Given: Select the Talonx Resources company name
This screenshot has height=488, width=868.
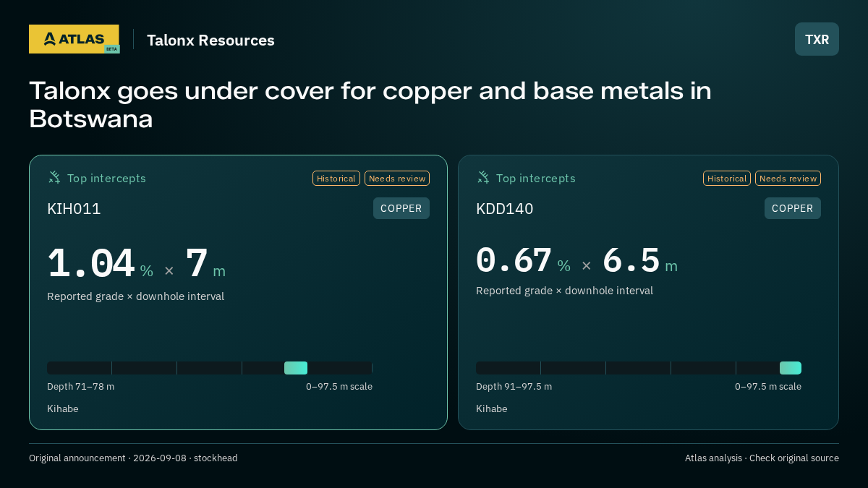Looking at the screenshot, I should click(x=210, y=40).
